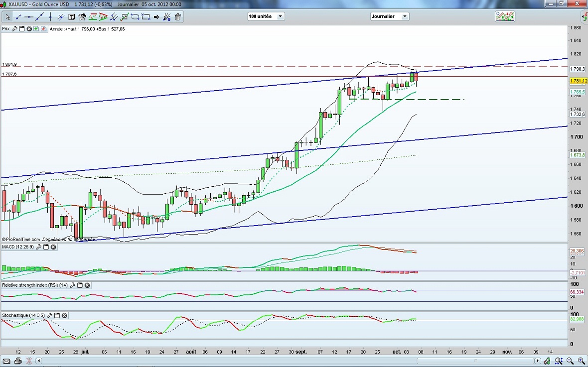Click the scrollbar left arrow
588x367 pixels.
pos(39,361)
